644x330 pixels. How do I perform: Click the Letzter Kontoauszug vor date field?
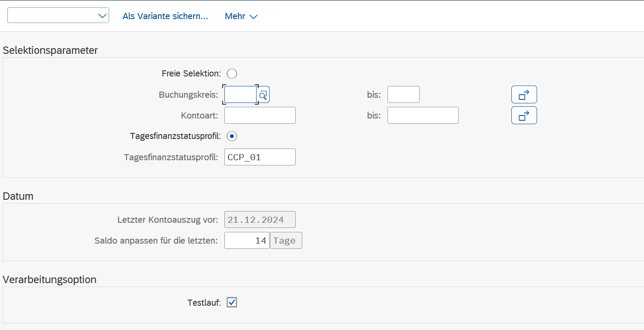click(260, 220)
